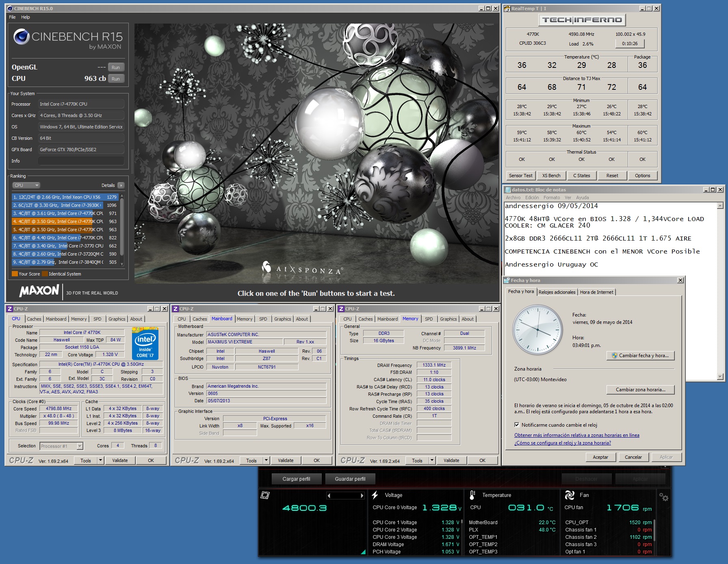Click Validate in CPU-Z CPU window

point(120,460)
